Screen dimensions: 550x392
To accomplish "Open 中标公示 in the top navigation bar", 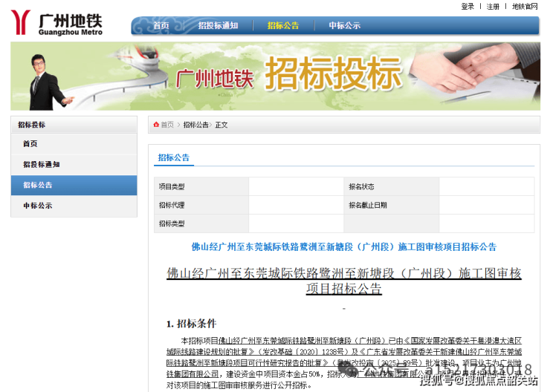I will point(344,25).
